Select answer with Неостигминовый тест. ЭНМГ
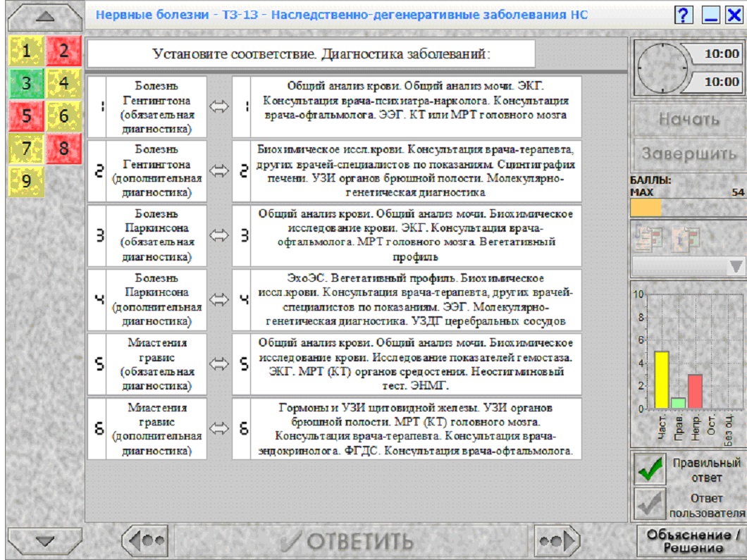 tap(415, 364)
